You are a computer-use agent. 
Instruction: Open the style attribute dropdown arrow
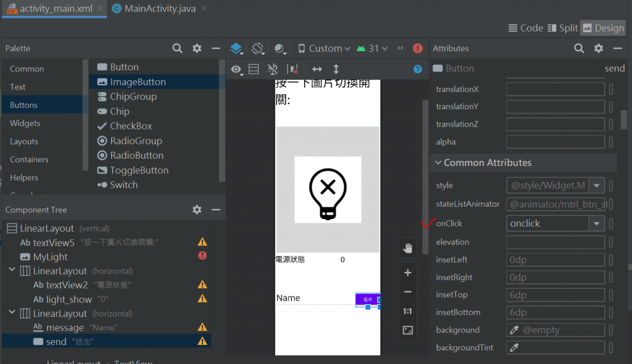pyautogui.click(x=597, y=186)
